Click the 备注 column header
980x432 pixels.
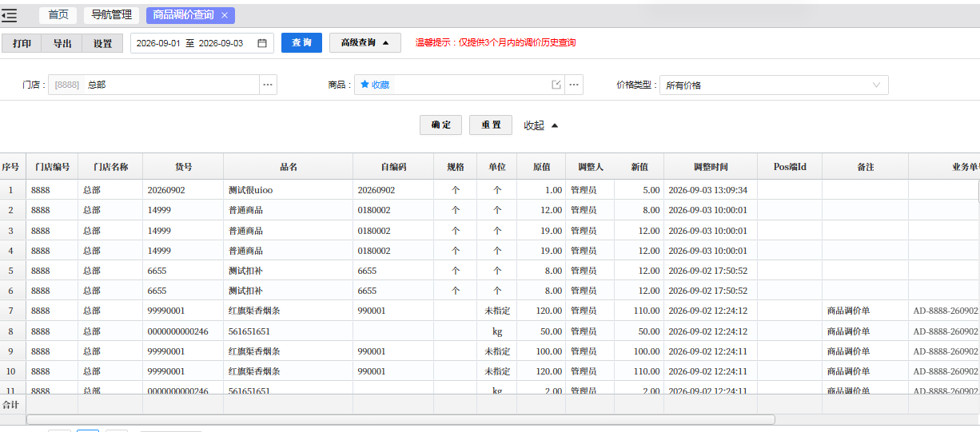[865, 167]
